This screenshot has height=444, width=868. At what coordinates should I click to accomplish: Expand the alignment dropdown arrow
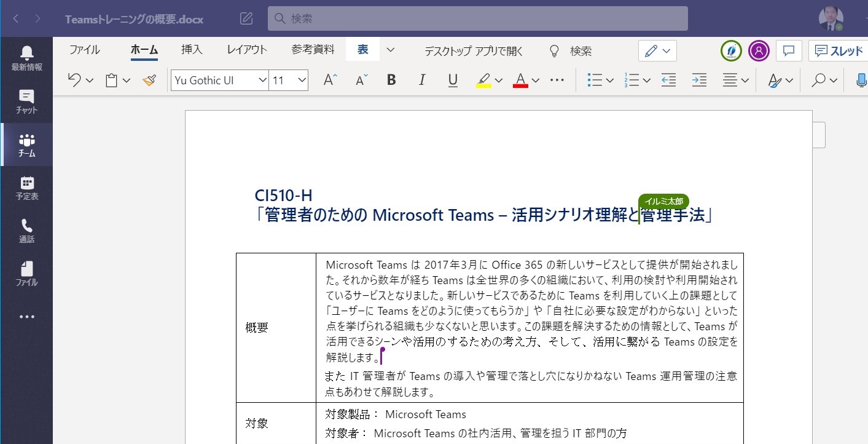pyautogui.click(x=745, y=81)
